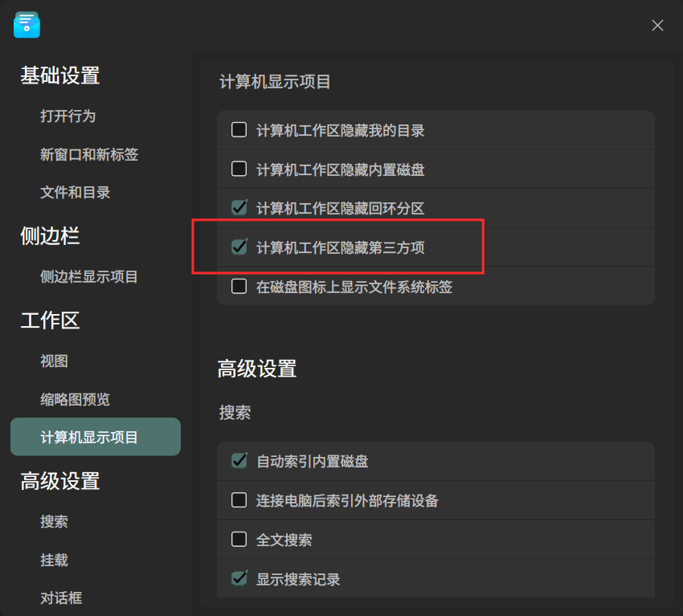The height and width of the screenshot is (616, 683).
Task: Uncheck 计算机工作区隐藏回环分区
Action: (239, 208)
